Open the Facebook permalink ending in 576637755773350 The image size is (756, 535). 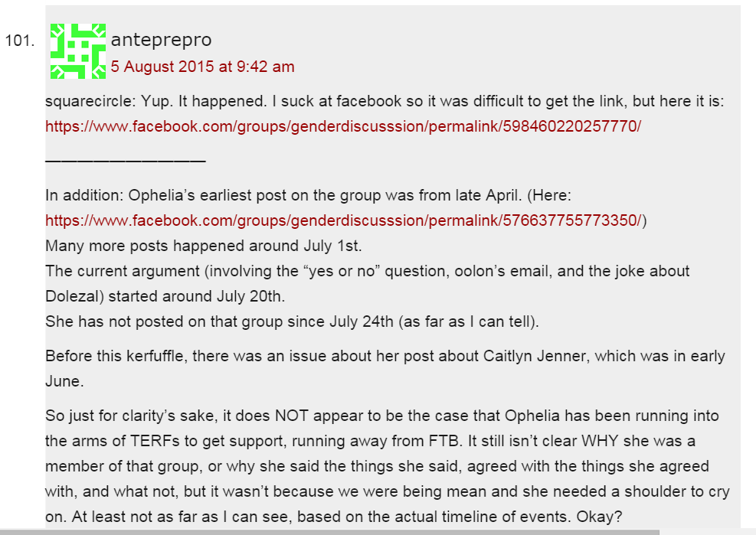click(344, 221)
